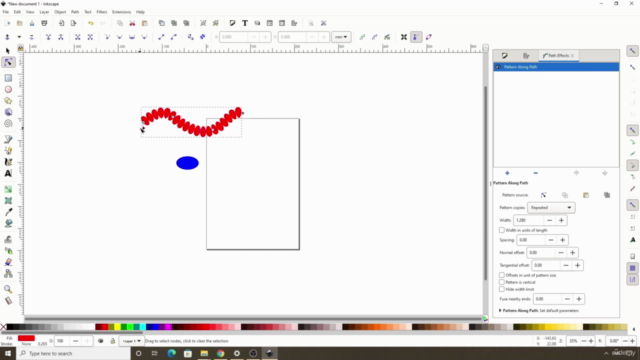Select Pattern Along Path effect row
Screen dimensions: 640x360
(556, 67)
